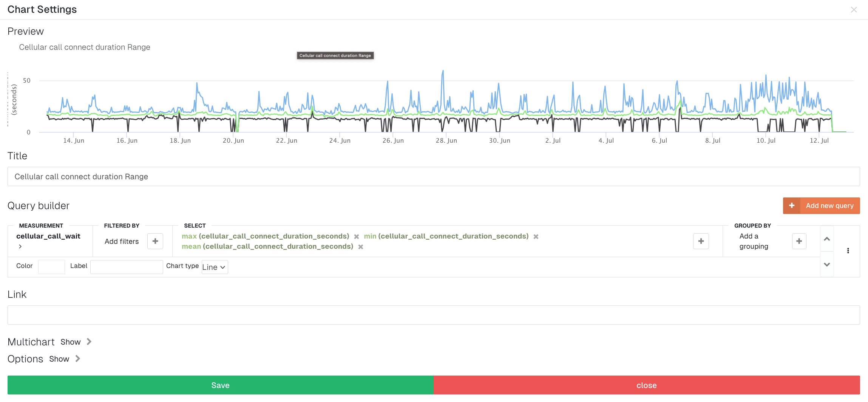
Task: Open the query's three-dot options menu
Action: click(848, 251)
